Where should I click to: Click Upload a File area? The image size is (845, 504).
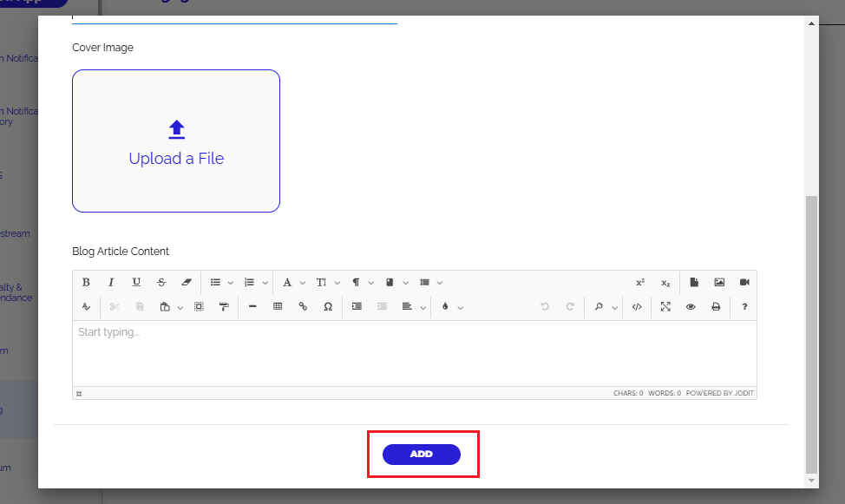click(x=176, y=141)
